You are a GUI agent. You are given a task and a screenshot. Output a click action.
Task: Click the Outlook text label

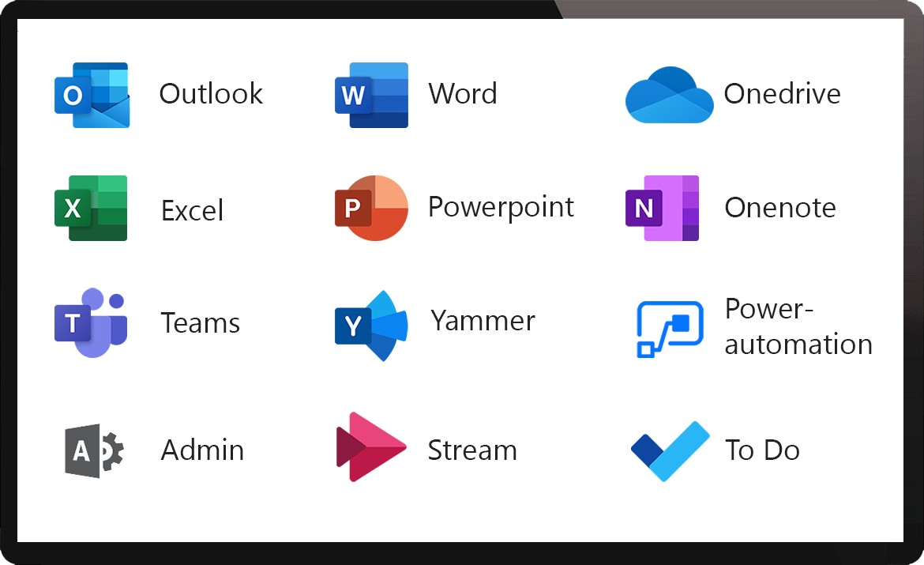point(210,93)
